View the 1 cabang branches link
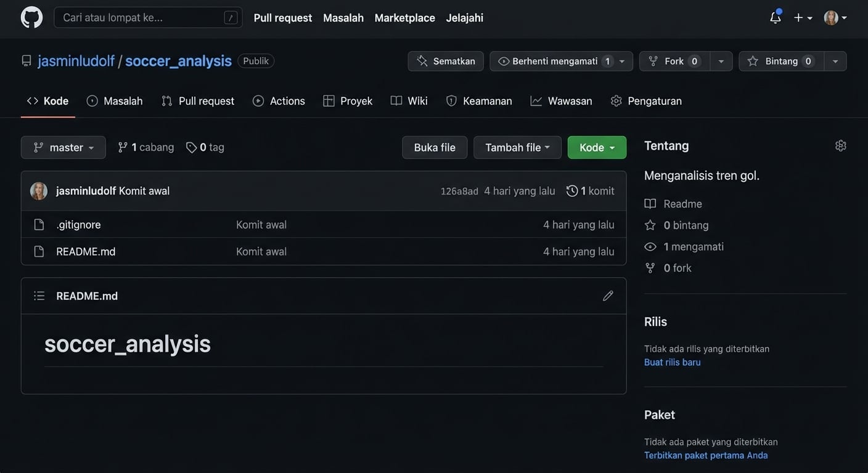The image size is (868, 473). [146, 147]
